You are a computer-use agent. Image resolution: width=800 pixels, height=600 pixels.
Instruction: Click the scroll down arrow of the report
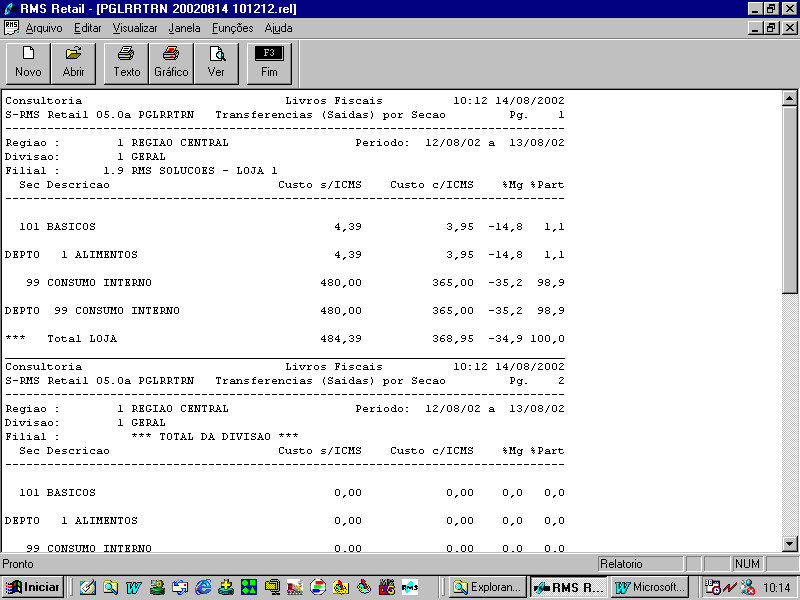point(789,544)
